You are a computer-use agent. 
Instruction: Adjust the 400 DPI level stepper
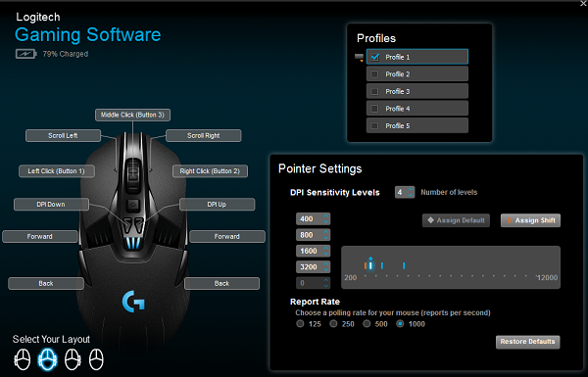[x=326, y=218]
